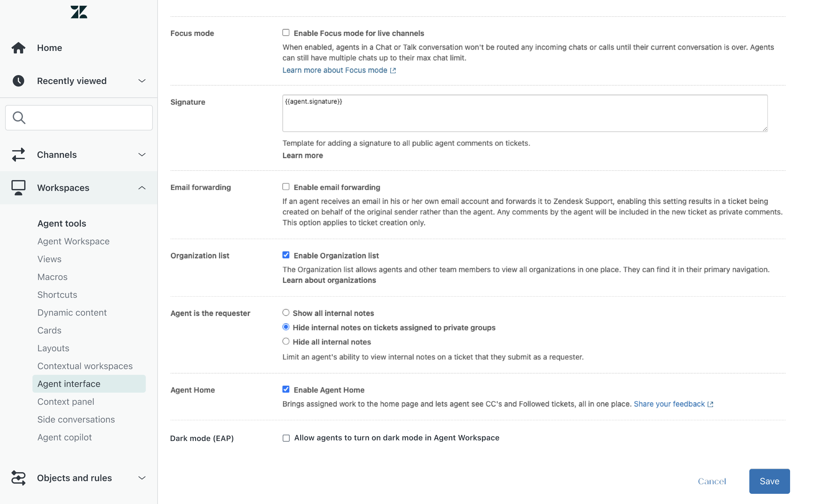Viewport: 813px width, 504px height.
Task: Select Hide all internal notes
Action: click(x=286, y=341)
